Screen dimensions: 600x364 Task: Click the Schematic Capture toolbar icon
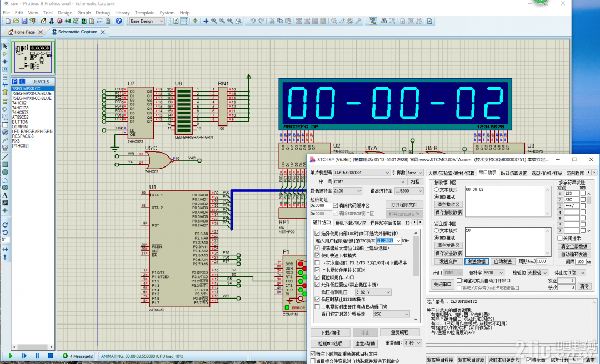[x=51, y=21]
